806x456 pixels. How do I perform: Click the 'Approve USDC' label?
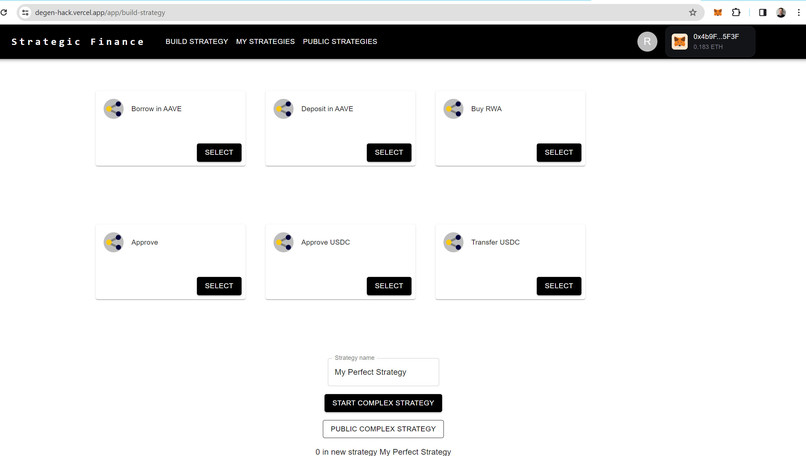point(325,242)
